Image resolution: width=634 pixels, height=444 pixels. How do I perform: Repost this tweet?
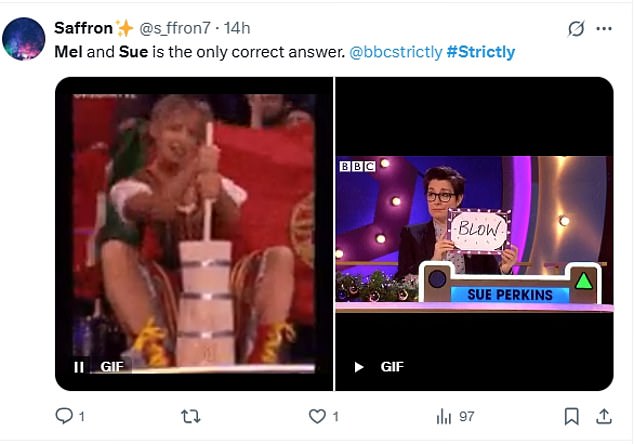(x=190, y=416)
